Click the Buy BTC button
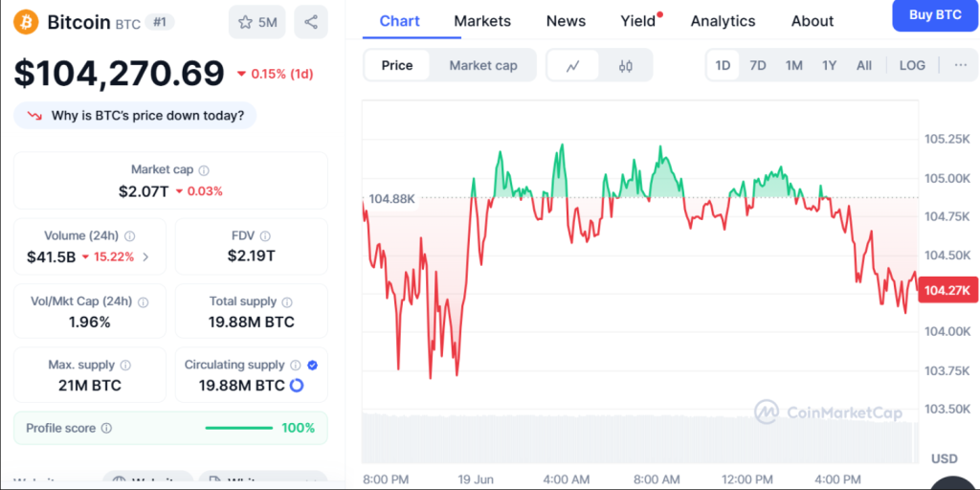Screen dimensions: 980x490 936,15
